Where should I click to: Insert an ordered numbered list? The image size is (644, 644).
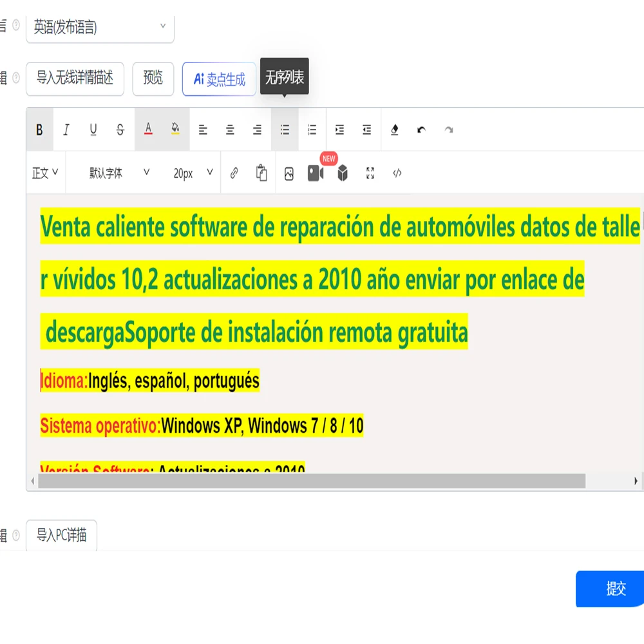[x=312, y=129]
